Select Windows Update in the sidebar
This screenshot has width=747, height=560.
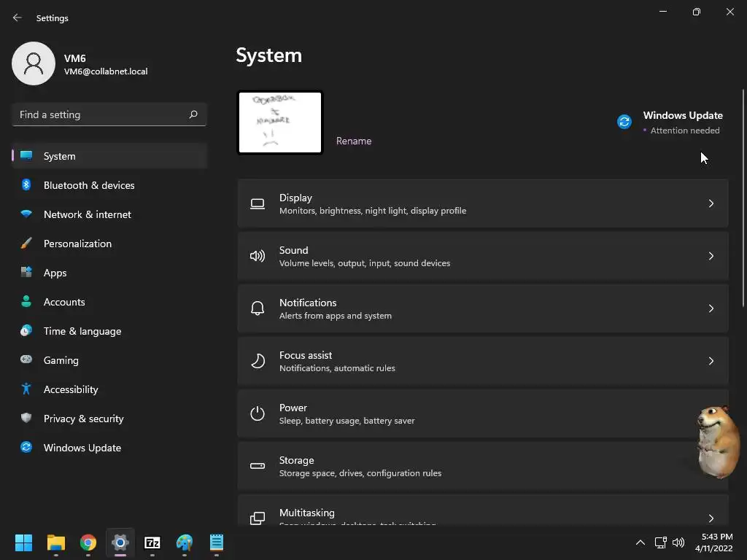(x=109, y=448)
